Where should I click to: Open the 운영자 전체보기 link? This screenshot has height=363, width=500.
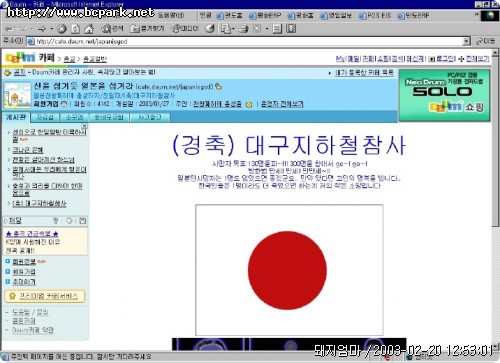point(282,104)
